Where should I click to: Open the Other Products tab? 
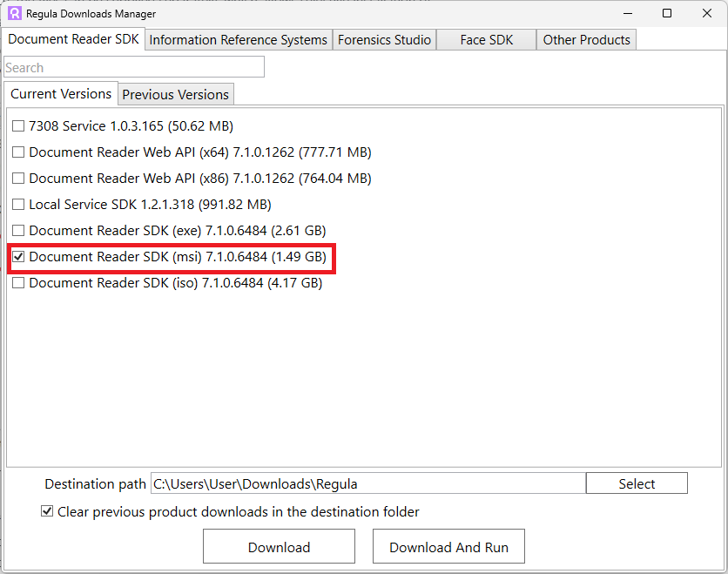pyautogui.click(x=586, y=40)
